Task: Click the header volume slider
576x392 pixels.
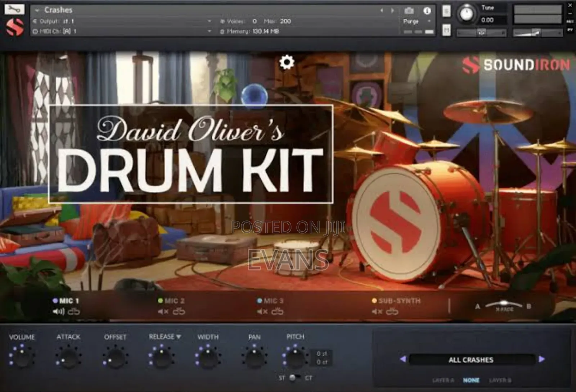Action: [x=537, y=33]
